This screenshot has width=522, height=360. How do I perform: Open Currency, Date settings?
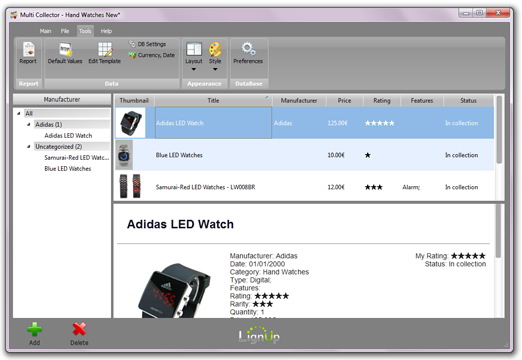[152, 55]
